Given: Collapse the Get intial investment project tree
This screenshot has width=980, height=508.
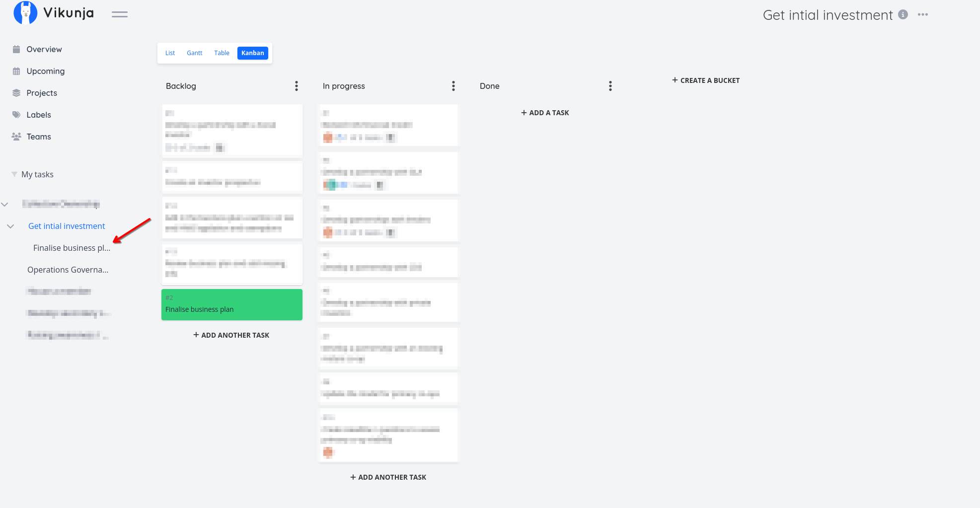Looking at the screenshot, I should [x=10, y=226].
